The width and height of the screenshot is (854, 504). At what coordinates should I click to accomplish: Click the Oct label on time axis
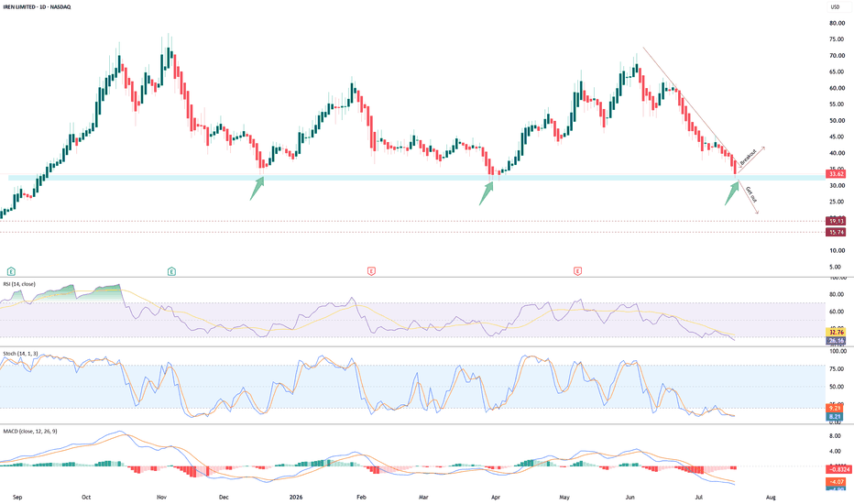click(86, 497)
